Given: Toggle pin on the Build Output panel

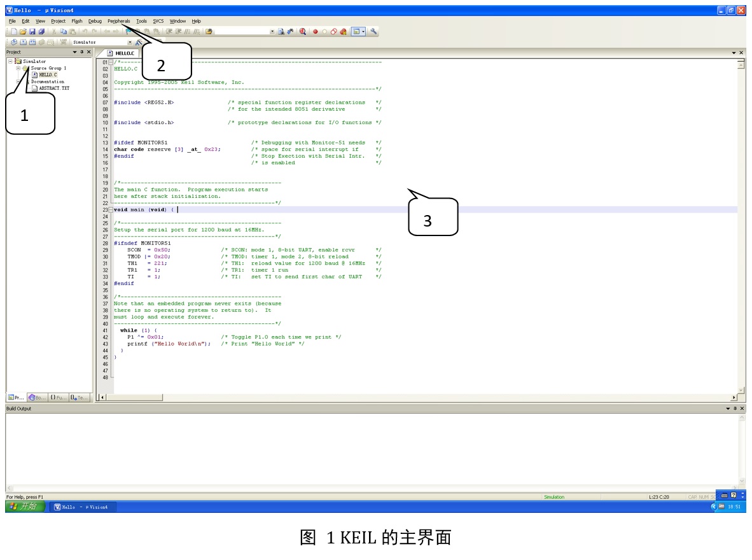Looking at the screenshot, I should 735,409.
